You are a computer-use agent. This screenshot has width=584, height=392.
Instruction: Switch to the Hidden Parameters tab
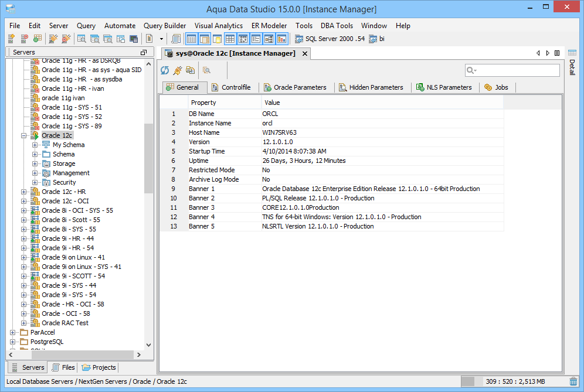(x=371, y=87)
